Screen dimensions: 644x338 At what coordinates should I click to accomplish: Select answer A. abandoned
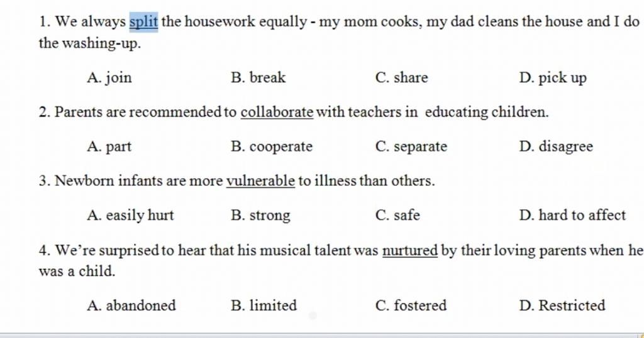click(131, 305)
